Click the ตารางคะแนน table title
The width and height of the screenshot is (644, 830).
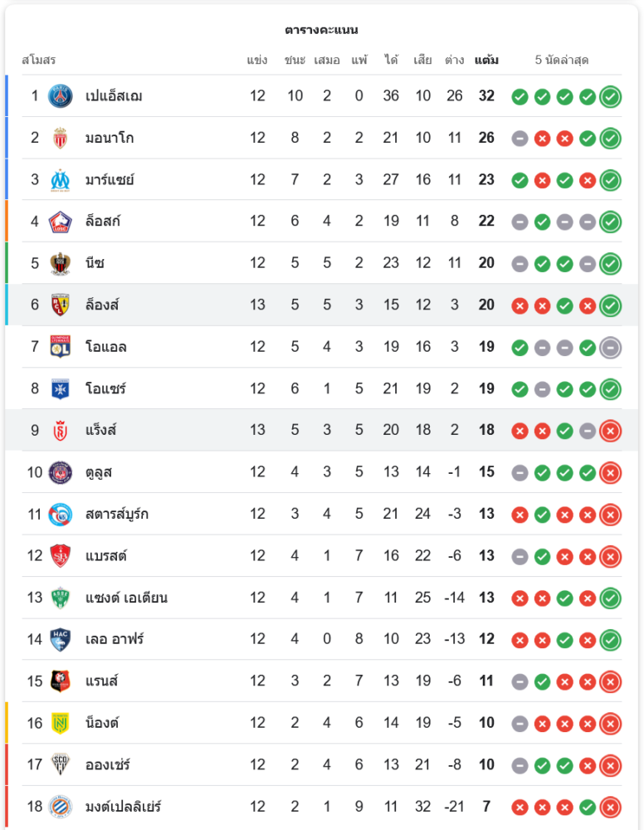[x=321, y=30]
